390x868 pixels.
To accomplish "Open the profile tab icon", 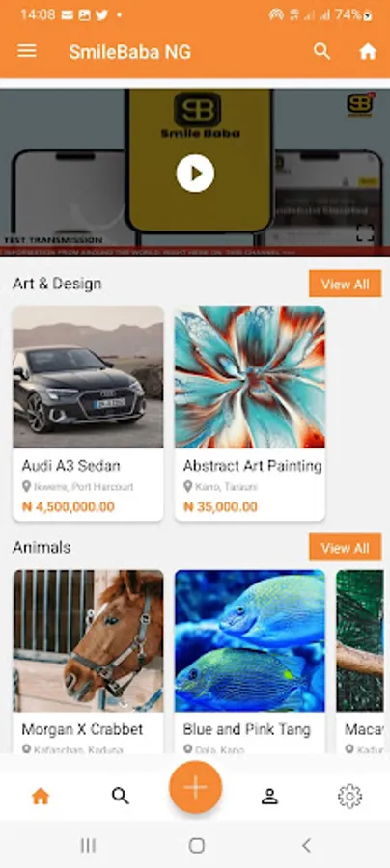I will 269,796.
